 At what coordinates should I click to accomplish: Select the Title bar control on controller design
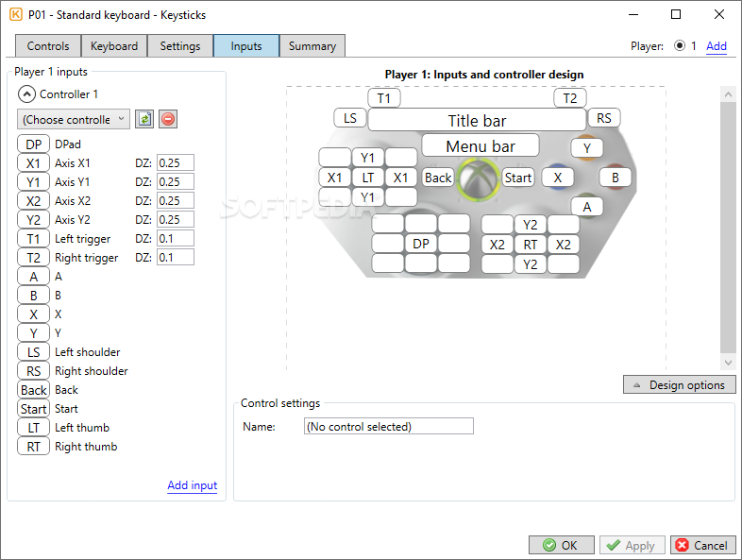(x=477, y=120)
